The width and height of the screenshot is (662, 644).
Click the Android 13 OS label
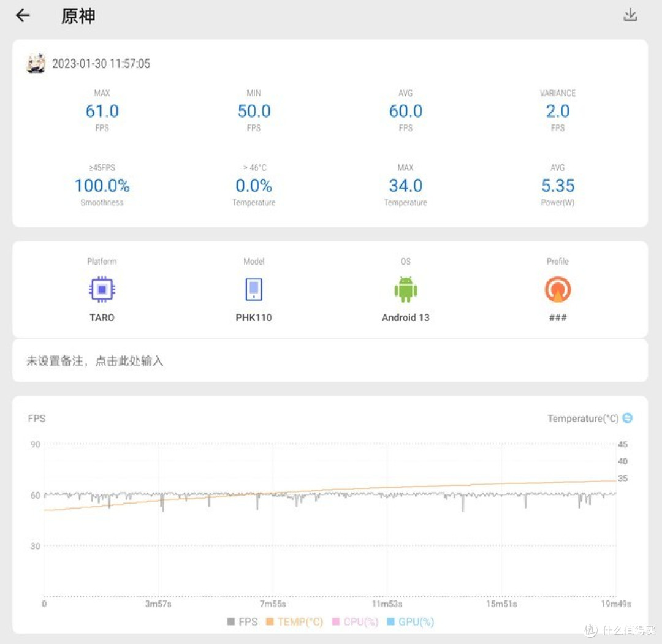(x=406, y=317)
